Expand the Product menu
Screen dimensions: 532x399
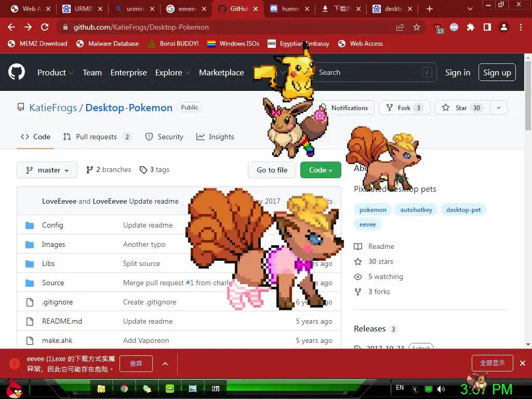tap(55, 73)
